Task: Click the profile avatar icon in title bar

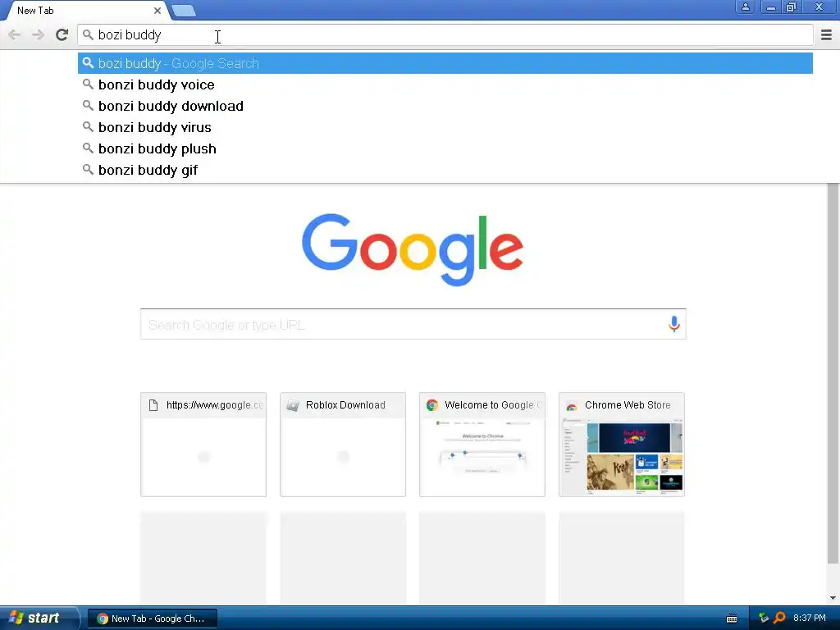Action: [x=745, y=7]
